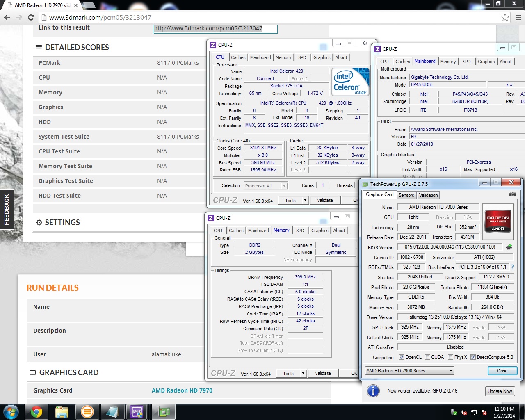This screenshot has height=420, width=525.
Task: Open Action Center flag icon in tray
Action: [x=484, y=412]
